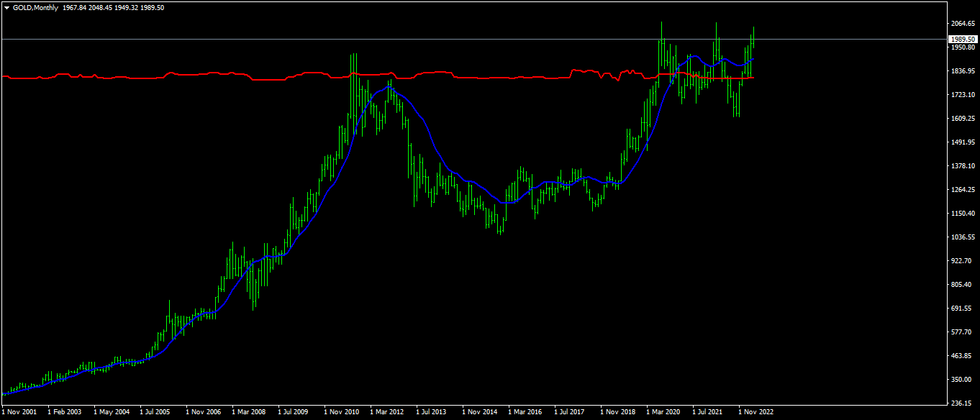The width and height of the screenshot is (980, 420).
Task: Click the 1036.55 price axis label
Action: 962,237
